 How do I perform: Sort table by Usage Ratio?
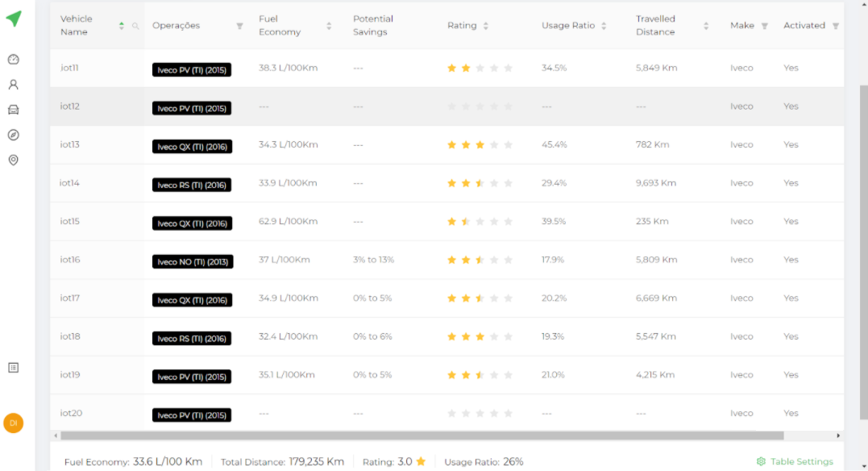(x=604, y=26)
